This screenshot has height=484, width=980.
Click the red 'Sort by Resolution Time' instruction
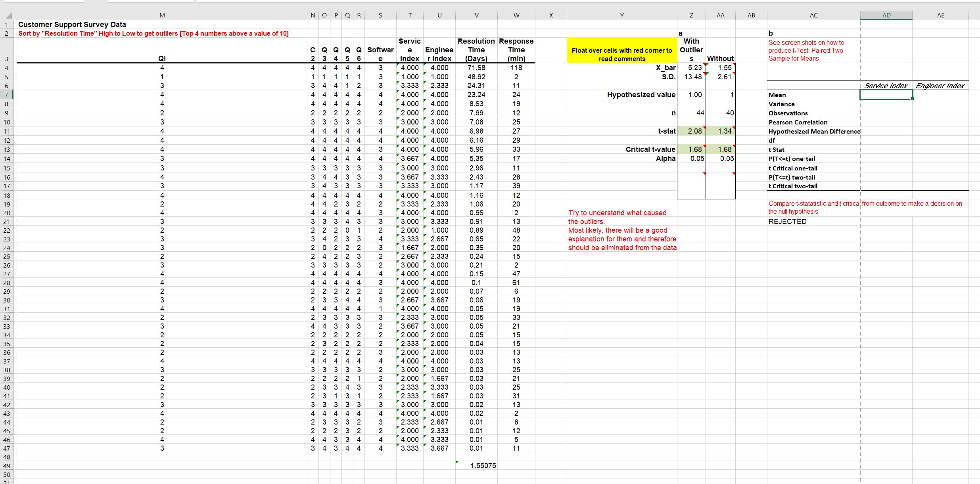click(153, 34)
